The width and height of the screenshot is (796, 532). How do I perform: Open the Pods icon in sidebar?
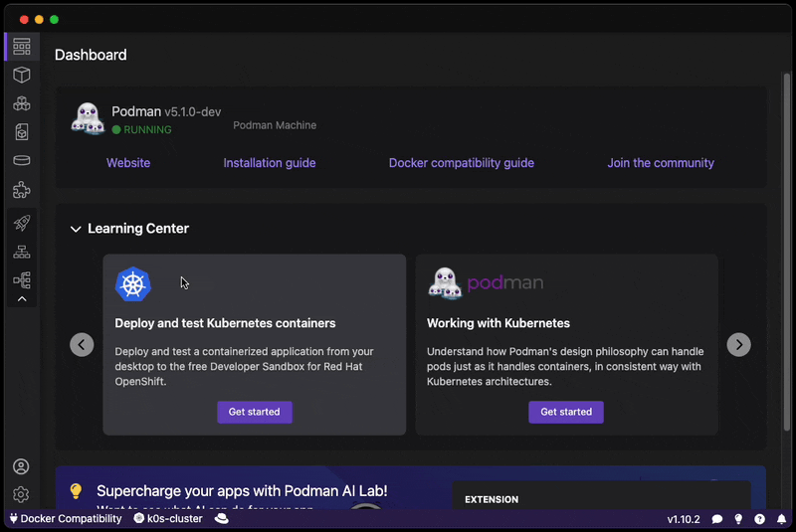(21, 103)
